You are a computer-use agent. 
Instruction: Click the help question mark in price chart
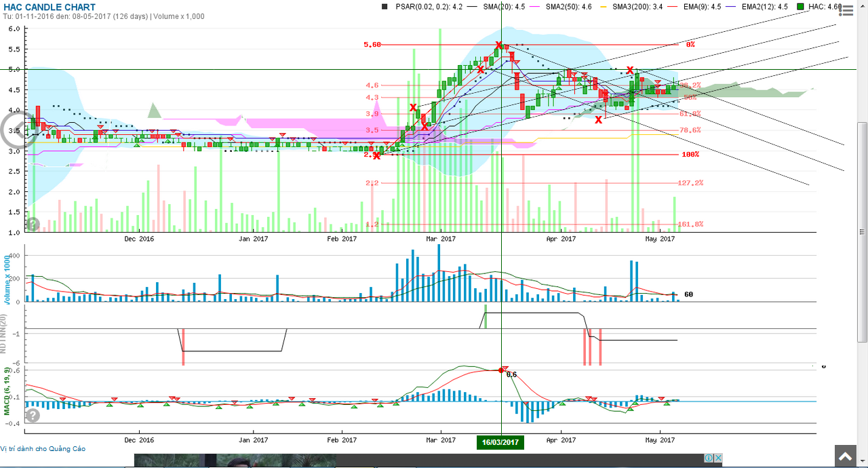click(33, 224)
